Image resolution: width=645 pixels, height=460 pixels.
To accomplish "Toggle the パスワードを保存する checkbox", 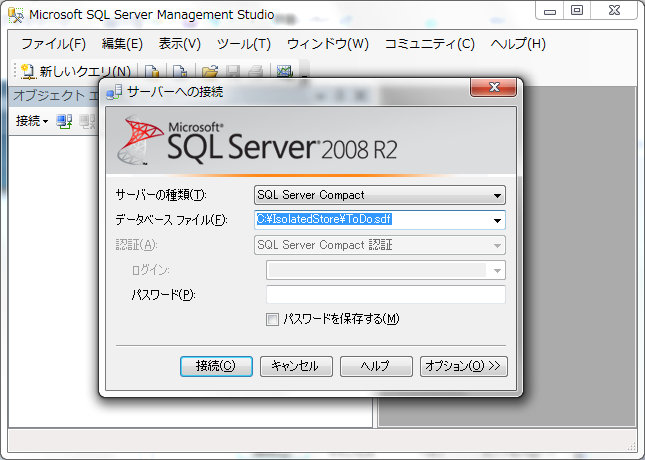I will coord(272,319).
